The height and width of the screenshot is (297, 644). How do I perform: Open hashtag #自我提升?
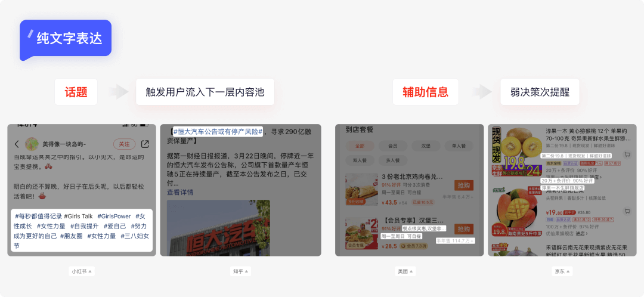[85, 226]
